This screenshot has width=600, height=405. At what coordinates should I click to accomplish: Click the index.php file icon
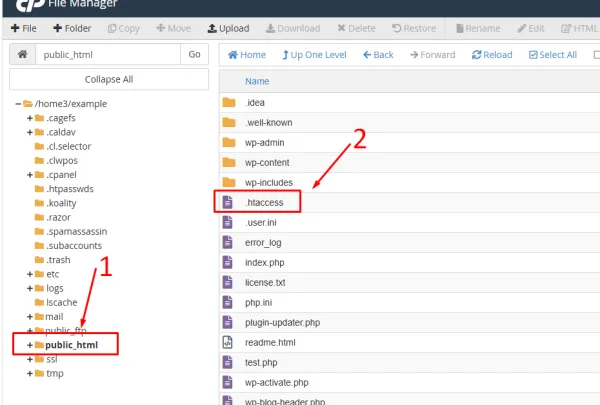227,262
